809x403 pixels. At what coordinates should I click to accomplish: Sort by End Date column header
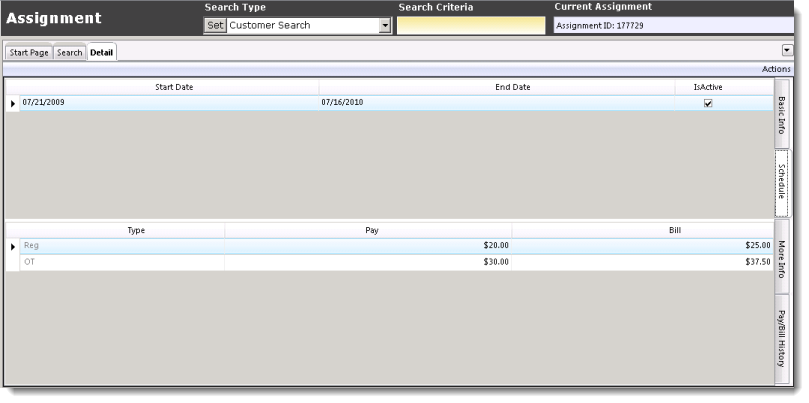click(512, 87)
